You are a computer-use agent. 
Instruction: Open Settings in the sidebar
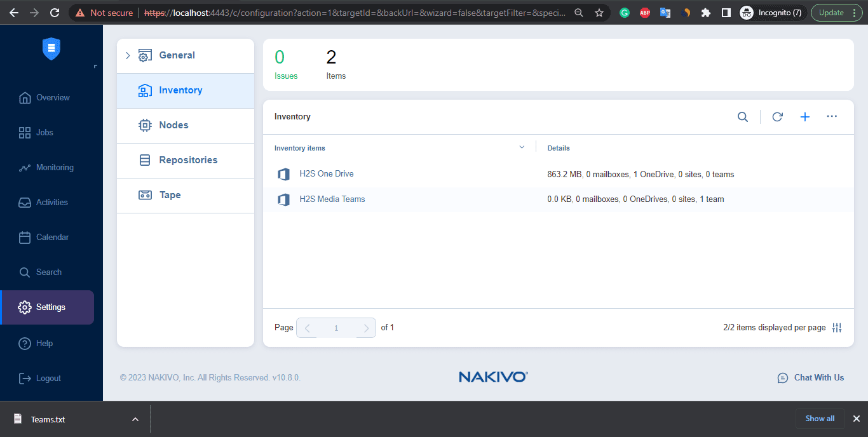48,307
